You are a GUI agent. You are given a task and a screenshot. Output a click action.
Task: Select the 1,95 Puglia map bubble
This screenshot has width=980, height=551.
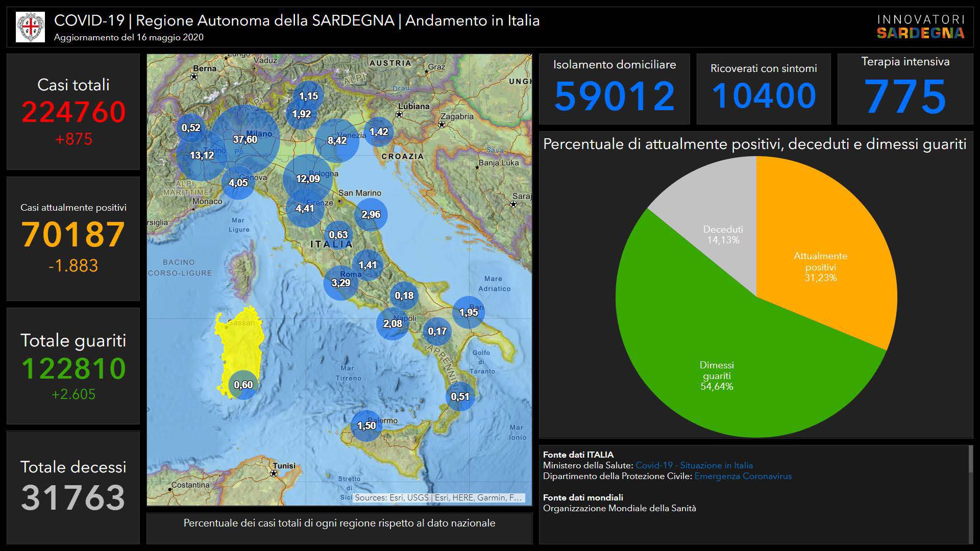point(468,312)
